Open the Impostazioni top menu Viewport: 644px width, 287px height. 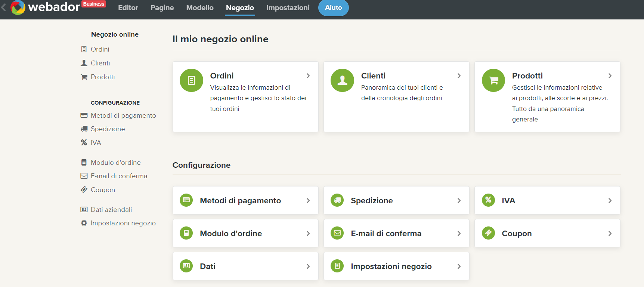point(288,8)
